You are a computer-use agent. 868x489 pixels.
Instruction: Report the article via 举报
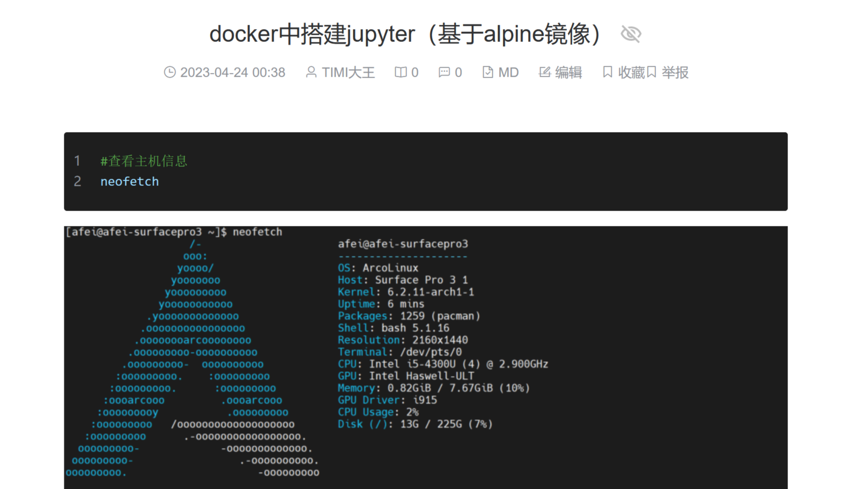tap(675, 72)
